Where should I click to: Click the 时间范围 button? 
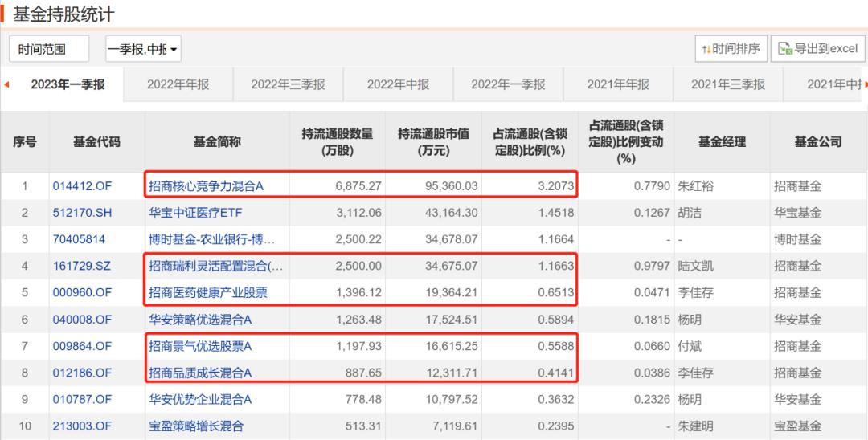[49, 49]
